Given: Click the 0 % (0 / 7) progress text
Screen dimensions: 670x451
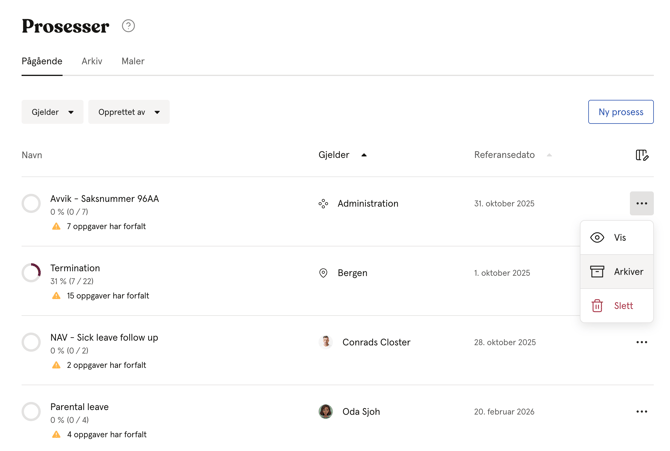Looking at the screenshot, I should [69, 212].
